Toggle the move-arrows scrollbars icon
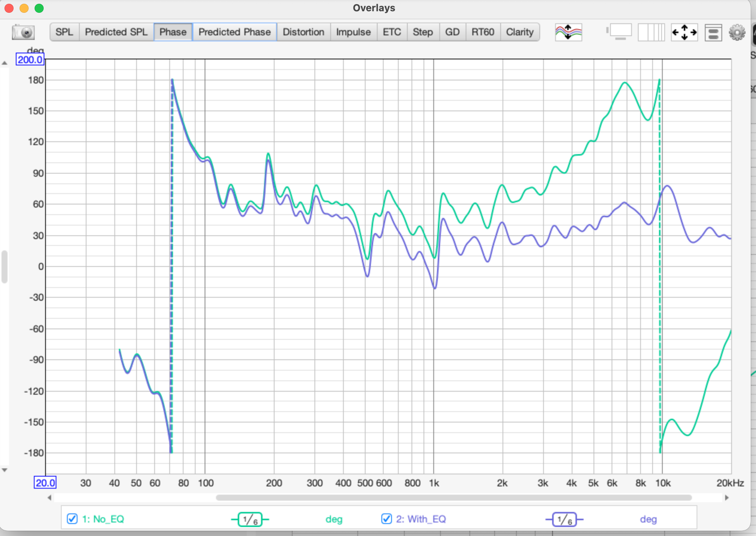Image resolution: width=756 pixels, height=536 pixels. [684, 32]
